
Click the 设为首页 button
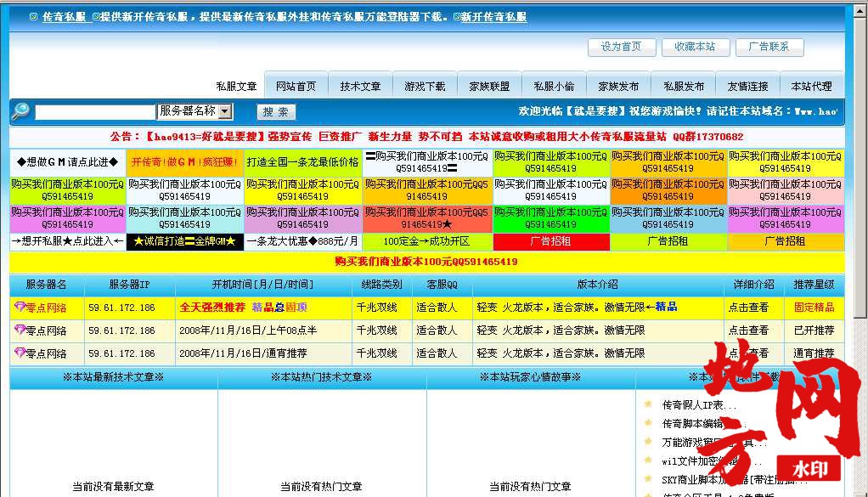(622, 47)
